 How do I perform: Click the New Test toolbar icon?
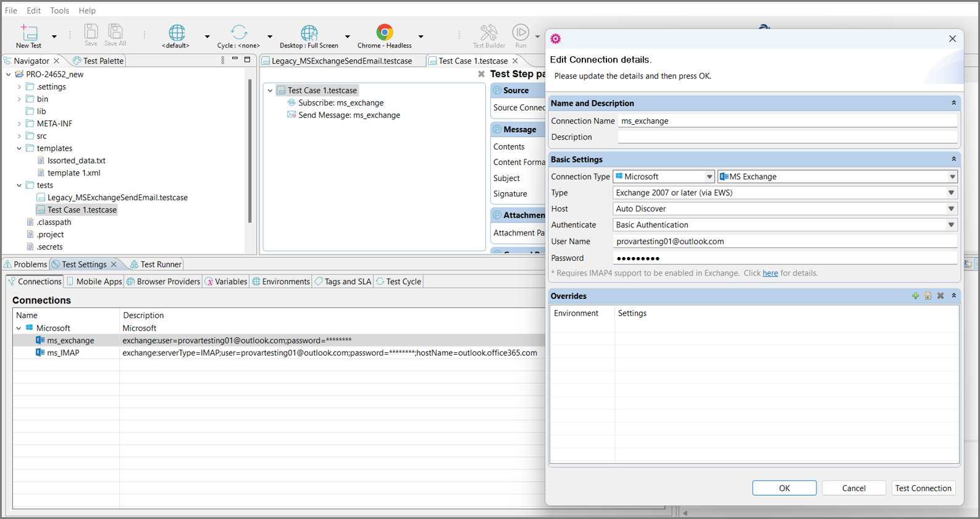(x=28, y=32)
